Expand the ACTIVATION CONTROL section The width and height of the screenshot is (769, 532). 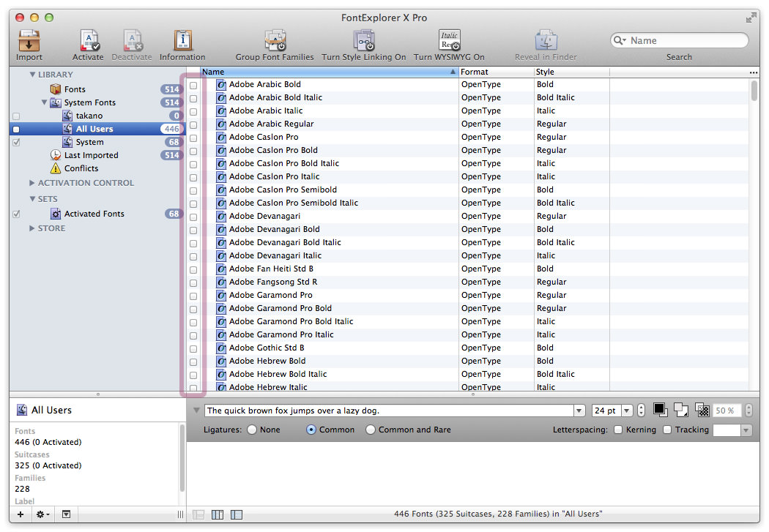[32, 183]
